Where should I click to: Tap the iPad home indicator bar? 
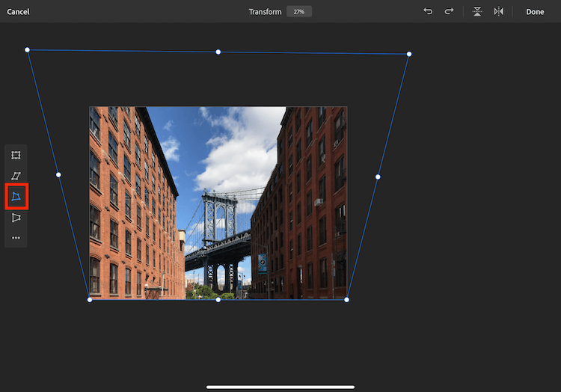click(x=280, y=387)
